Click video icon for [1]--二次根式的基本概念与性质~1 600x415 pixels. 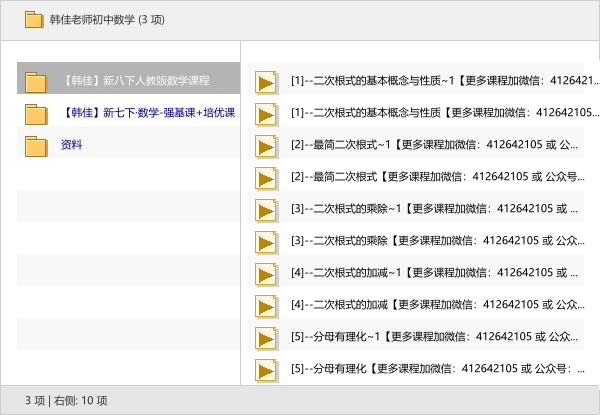(x=266, y=82)
